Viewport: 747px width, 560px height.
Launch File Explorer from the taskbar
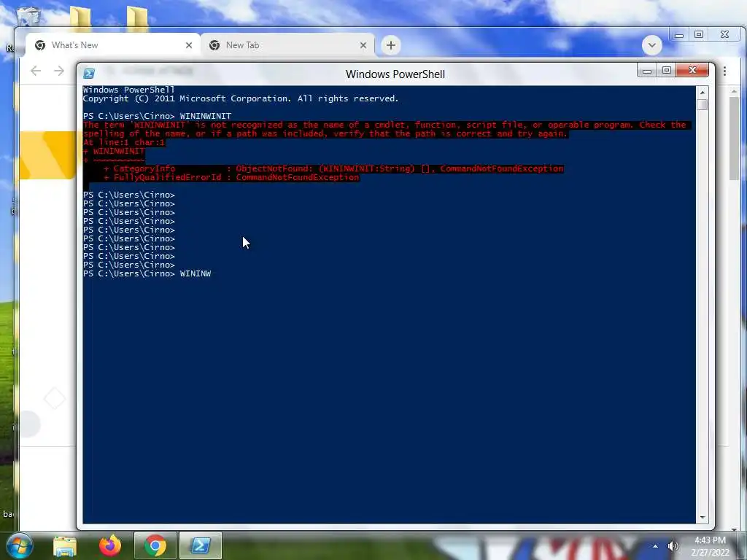pos(65,546)
